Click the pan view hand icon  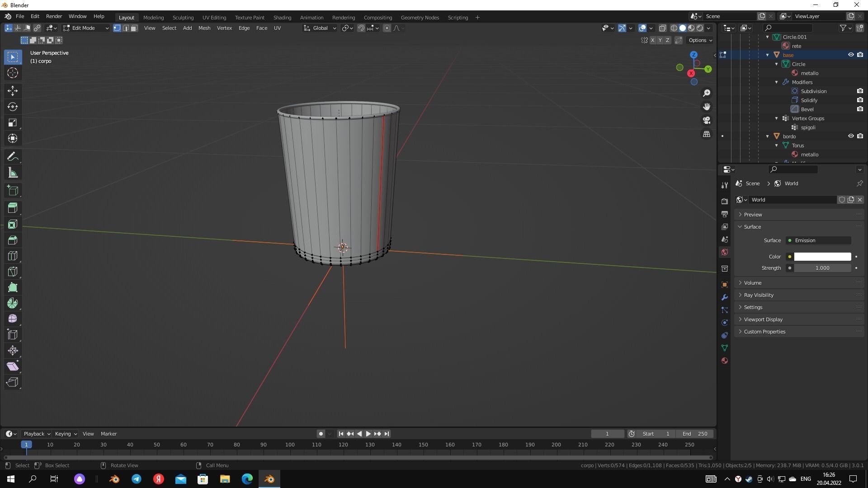[706, 107]
